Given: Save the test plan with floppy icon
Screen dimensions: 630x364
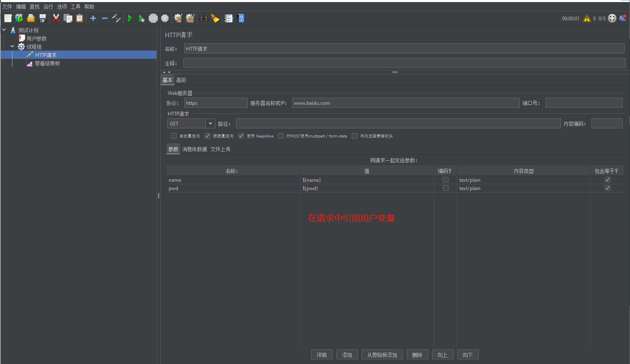Looking at the screenshot, I should (x=42, y=18).
